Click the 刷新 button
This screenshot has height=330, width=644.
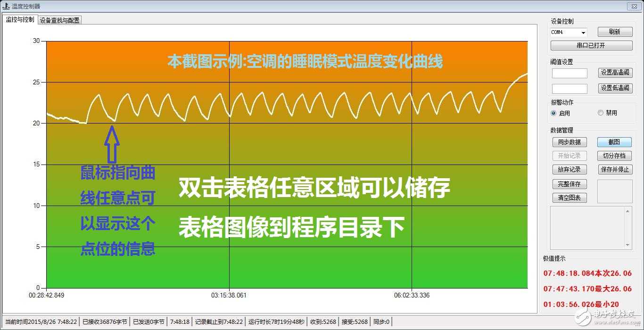click(x=615, y=32)
